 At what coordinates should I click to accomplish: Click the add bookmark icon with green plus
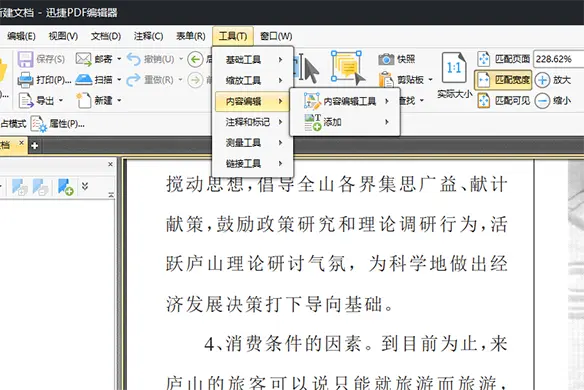tap(66, 187)
